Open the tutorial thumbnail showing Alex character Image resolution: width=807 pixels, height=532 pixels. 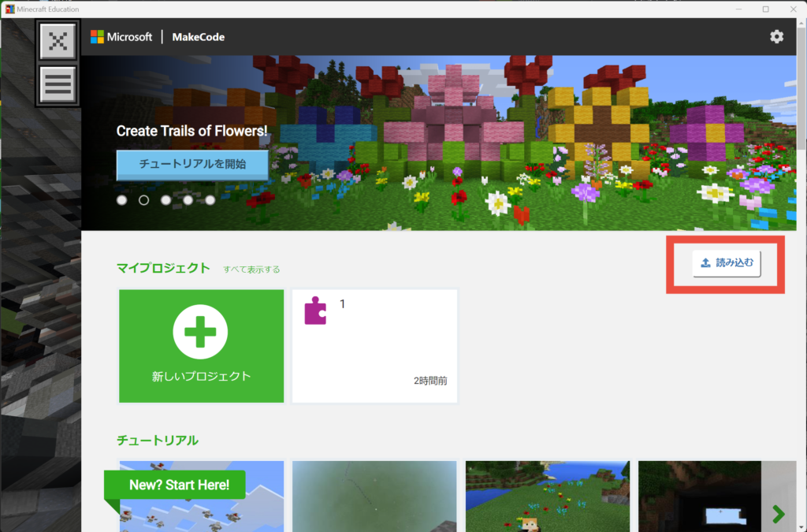point(547,497)
